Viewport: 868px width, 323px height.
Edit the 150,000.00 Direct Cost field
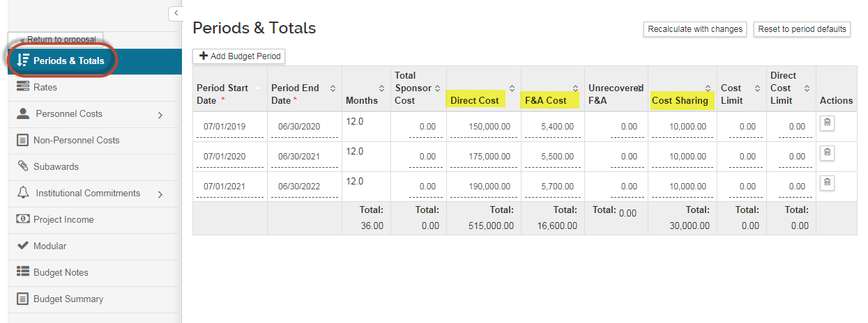click(x=484, y=127)
